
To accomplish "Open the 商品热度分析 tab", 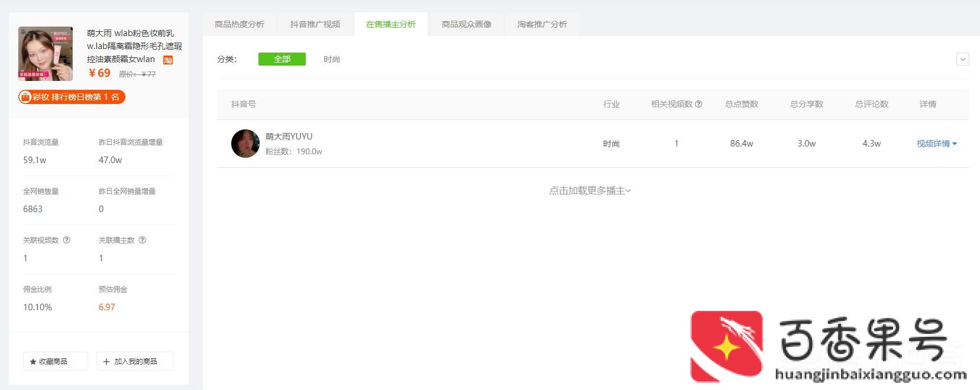I will (x=240, y=24).
